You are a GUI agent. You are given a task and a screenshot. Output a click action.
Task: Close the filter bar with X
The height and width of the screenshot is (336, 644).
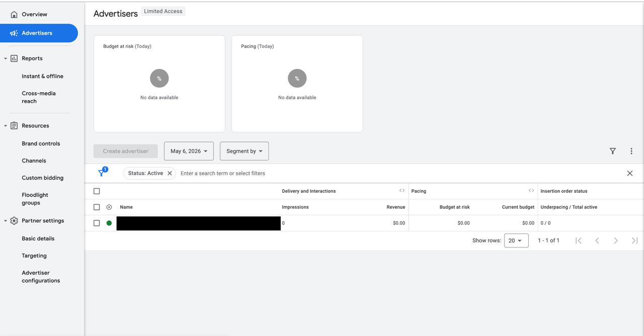point(630,173)
